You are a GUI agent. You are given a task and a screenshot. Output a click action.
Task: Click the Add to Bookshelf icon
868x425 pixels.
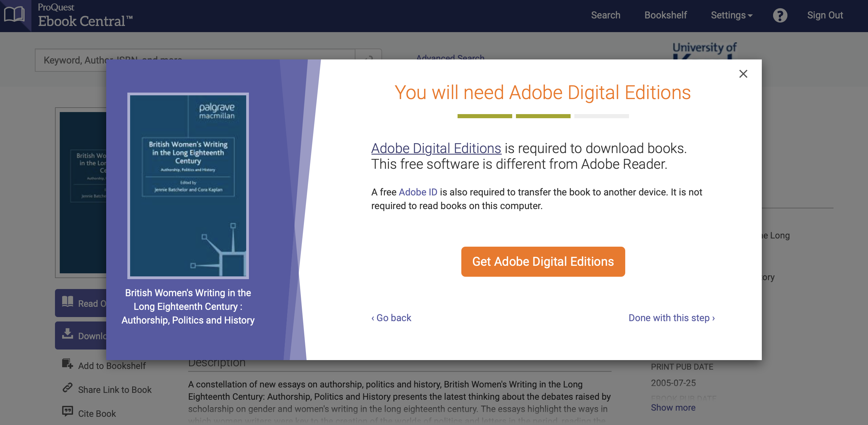pos(67,364)
